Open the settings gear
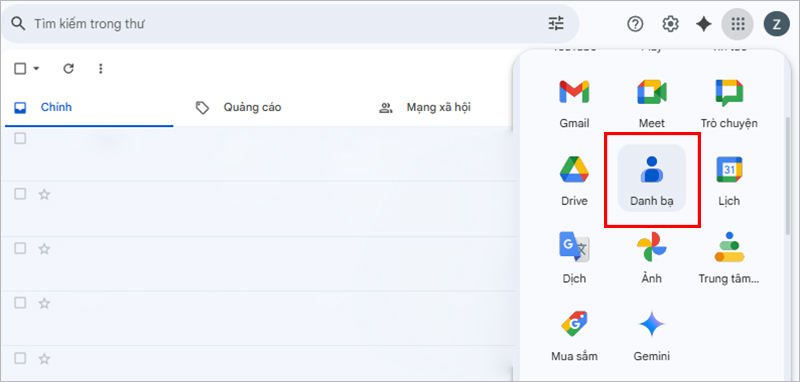 tap(670, 24)
